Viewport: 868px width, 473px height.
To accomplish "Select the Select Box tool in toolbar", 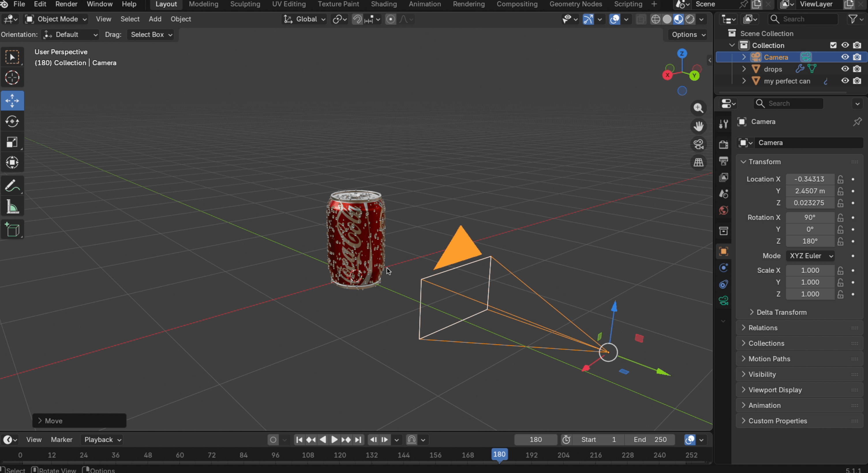I will tap(12, 57).
